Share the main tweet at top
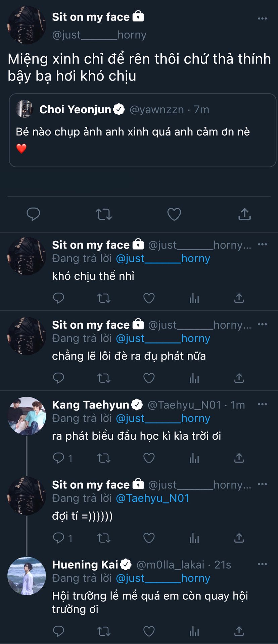This screenshot has width=278, height=644. click(244, 214)
